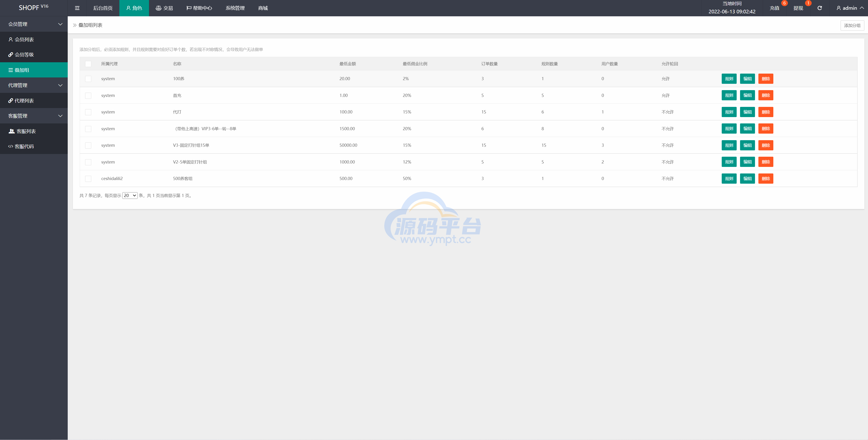Open the 系统管理 top menu
This screenshot has height=440, width=868.
pos(235,8)
